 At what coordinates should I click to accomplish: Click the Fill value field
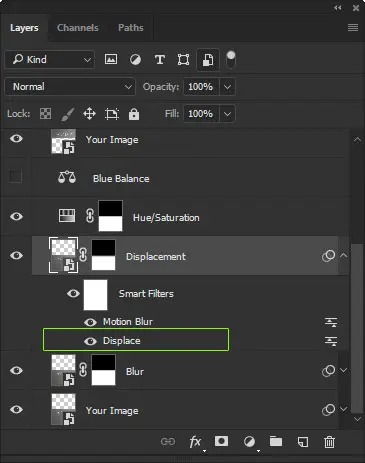coord(201,114)
